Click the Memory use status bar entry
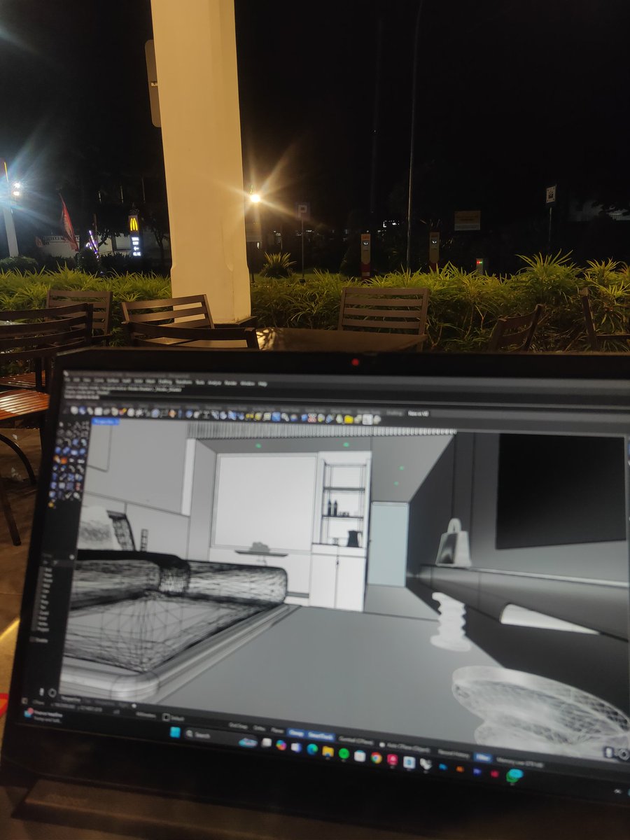Viewport: 630px width, 840px height. [x=520, y=762]
